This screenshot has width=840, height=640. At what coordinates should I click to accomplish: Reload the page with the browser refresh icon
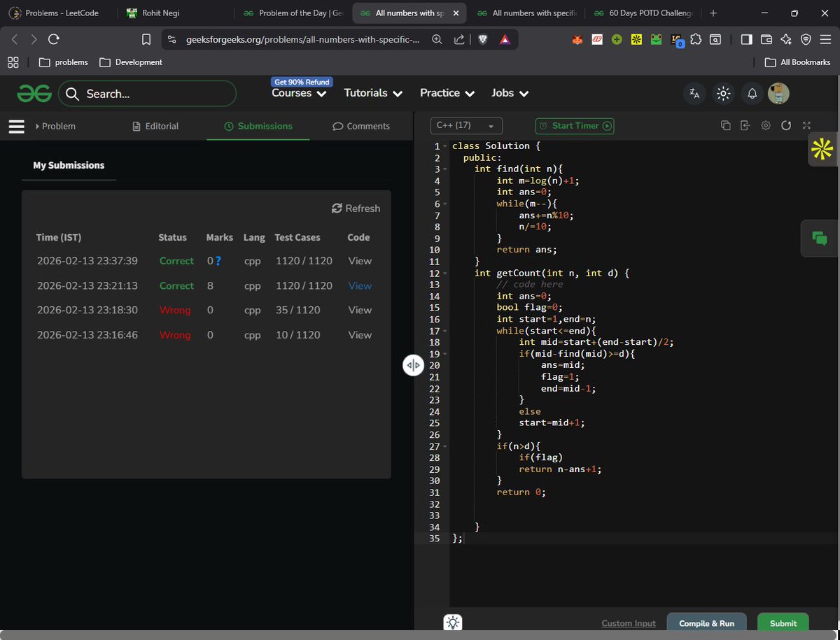[x=54, y=40]
